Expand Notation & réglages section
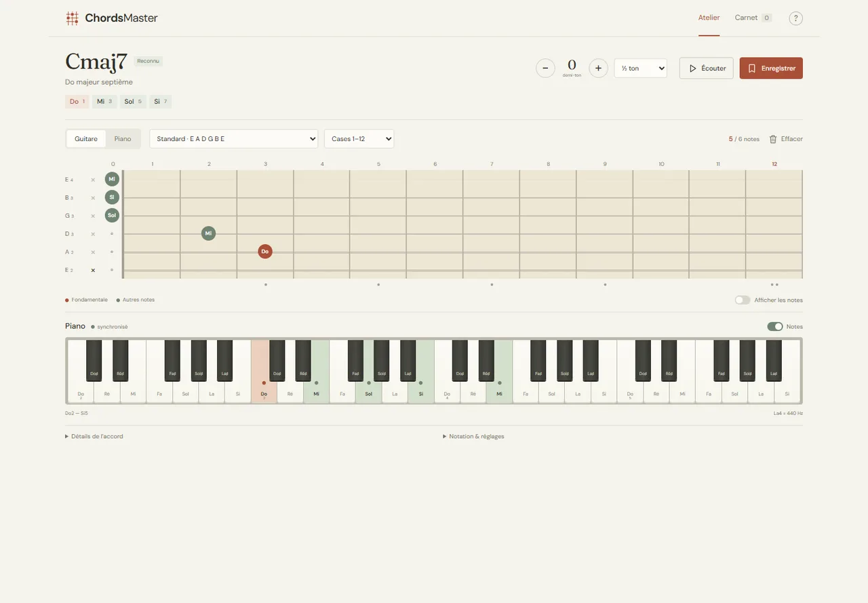The height and width of the screenshot is (603, 868). (x=473, y=436)
